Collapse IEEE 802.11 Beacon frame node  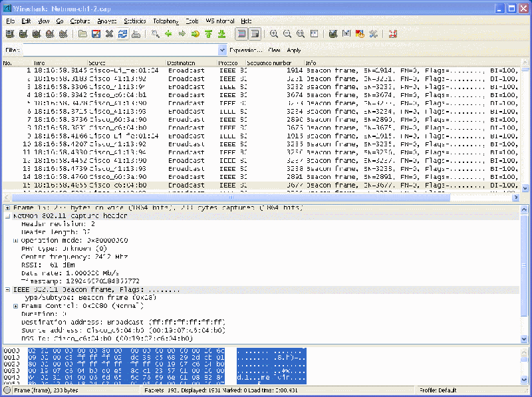[x=7, y=289]
